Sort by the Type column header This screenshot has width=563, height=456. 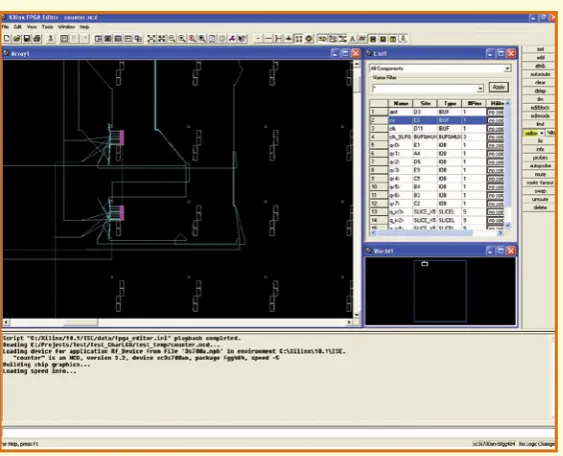click(450, 103)
